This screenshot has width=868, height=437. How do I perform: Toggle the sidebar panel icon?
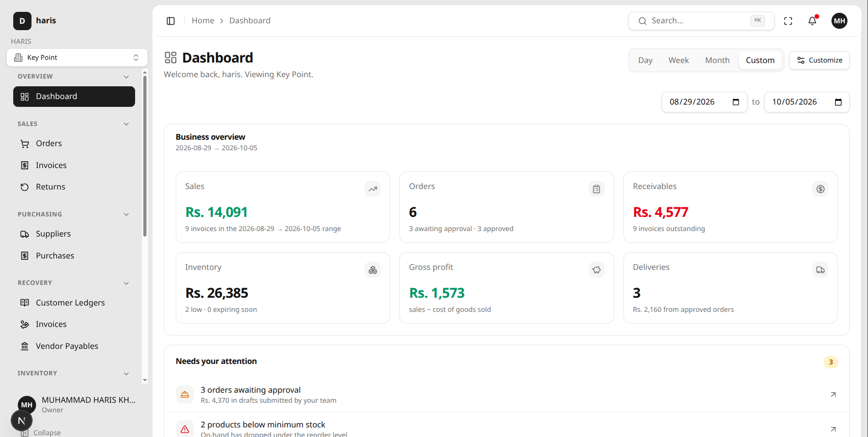(171, 21)
